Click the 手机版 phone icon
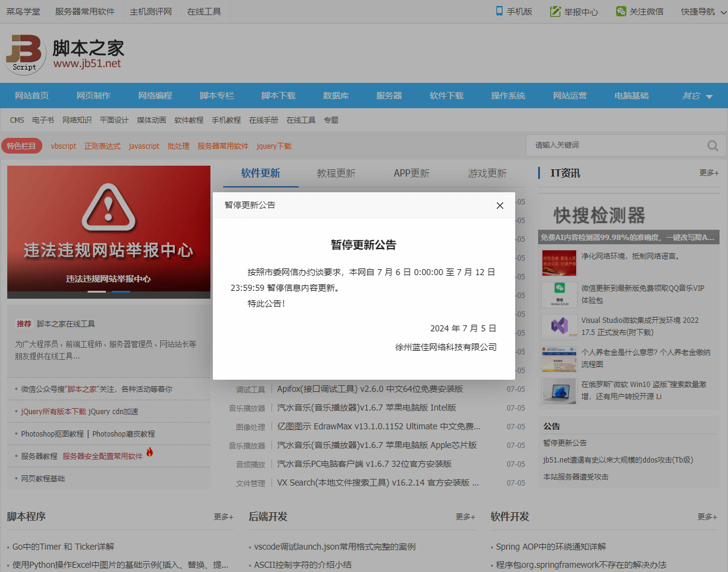 (x=499, y=11)
